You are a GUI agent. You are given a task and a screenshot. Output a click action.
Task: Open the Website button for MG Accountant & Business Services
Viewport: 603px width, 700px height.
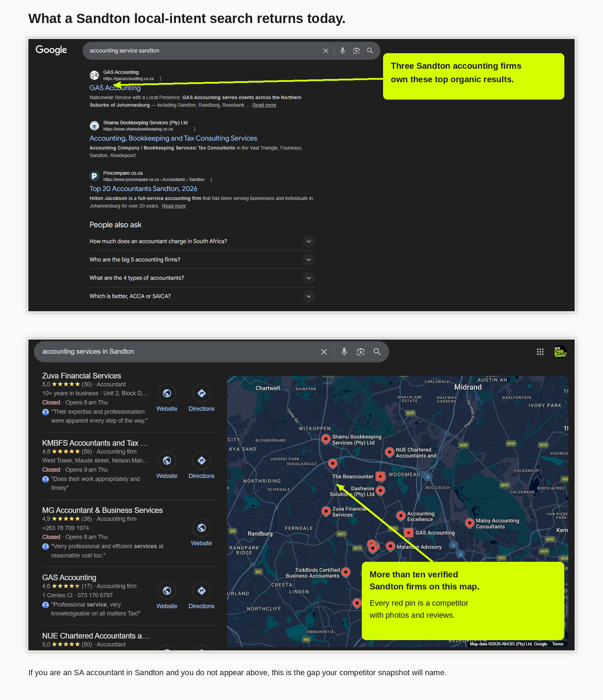201,533
